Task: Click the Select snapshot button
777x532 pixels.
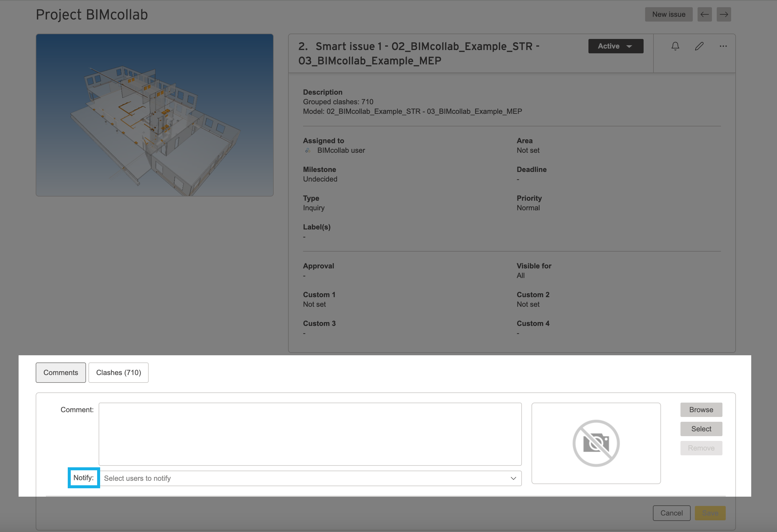Action: tap(701, 429)
